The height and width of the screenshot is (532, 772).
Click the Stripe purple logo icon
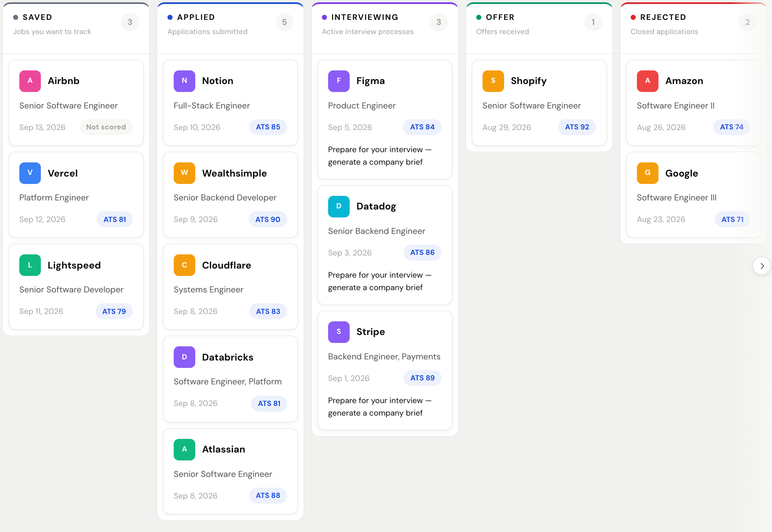click(x=339, y=332)
